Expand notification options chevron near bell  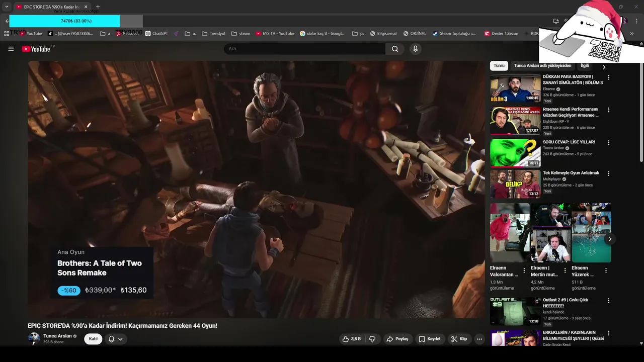120,339
